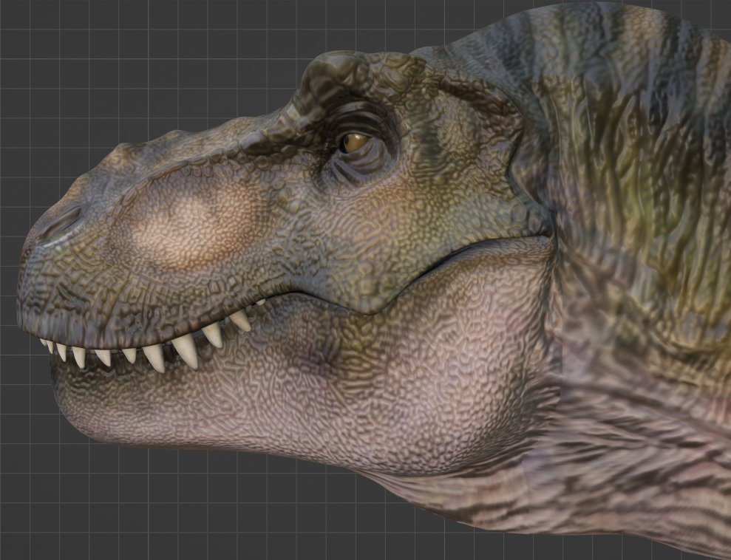Click the T-rex's yellow eye

click(x=354, y=142)
